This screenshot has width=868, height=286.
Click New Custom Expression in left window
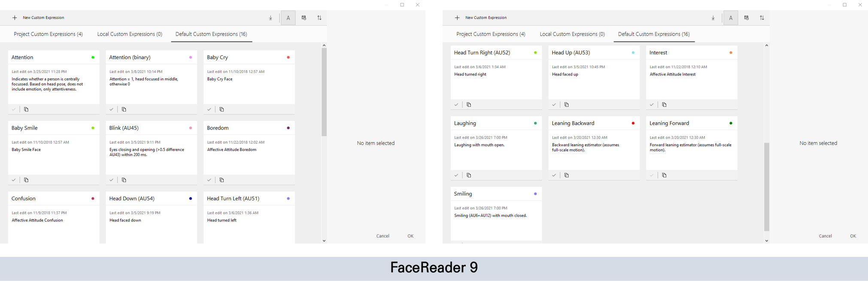click(x=43, y=18)
